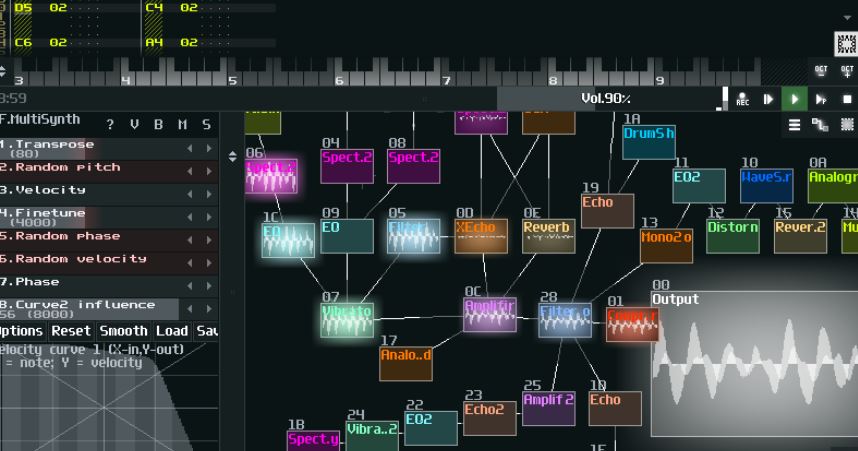Decrease Random pitch with left arrow
The width and height of the screenshot is (858, 451).
click(x=190, y=171)
